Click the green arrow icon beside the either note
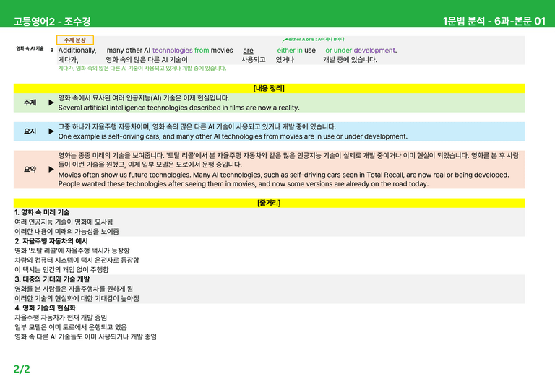The height and width of the screenshot is (392, 555). (285, 40)
